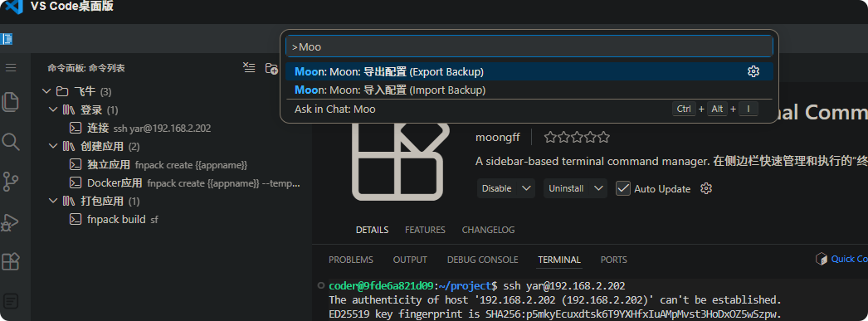
Task: Open the Source Control view
Action: pyautogui.click(x=11, y=182)
